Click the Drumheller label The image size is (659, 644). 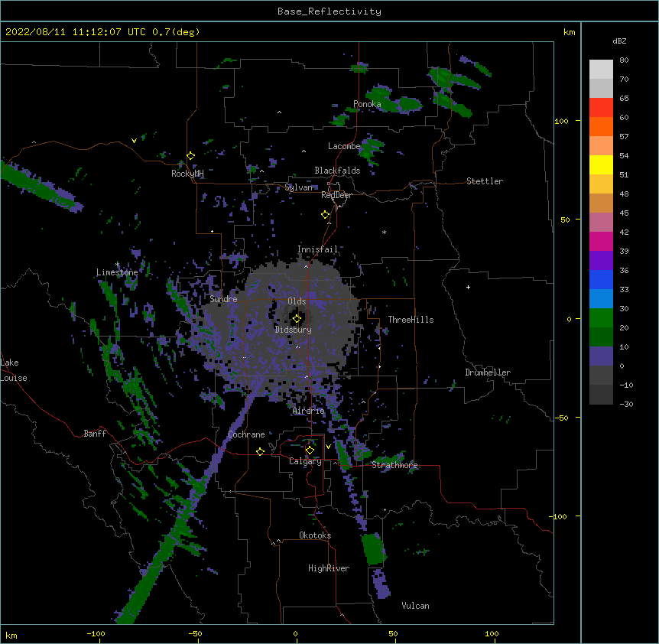pyautogui.click(x=488, y=372)
